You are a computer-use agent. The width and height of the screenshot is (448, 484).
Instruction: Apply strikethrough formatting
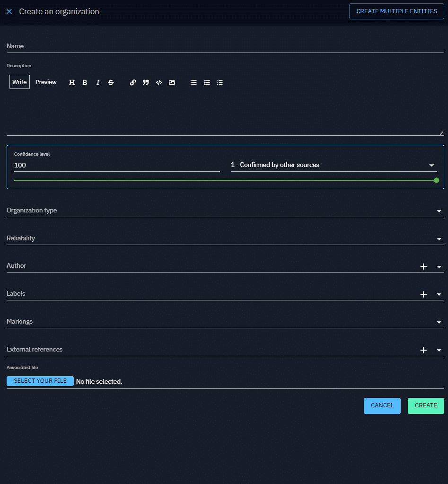click(x=111, y=82)
